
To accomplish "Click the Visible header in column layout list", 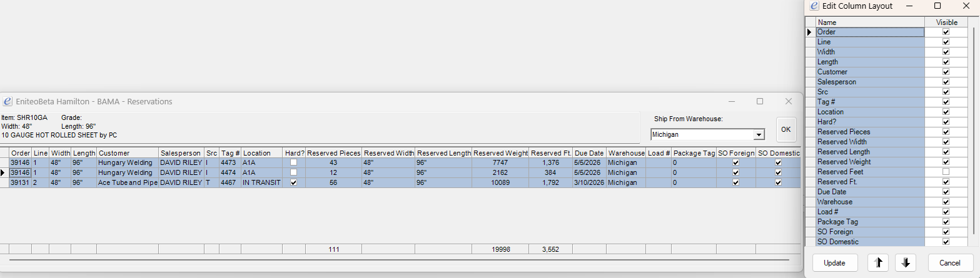I will pyautogui.click(x=946, y=22).
